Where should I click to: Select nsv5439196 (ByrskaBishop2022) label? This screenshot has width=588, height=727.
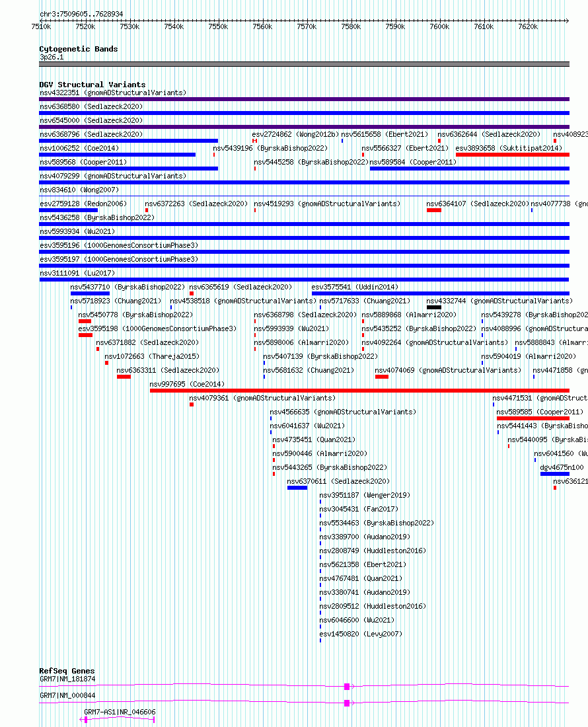pyautogui.click(x=270, y=148)
